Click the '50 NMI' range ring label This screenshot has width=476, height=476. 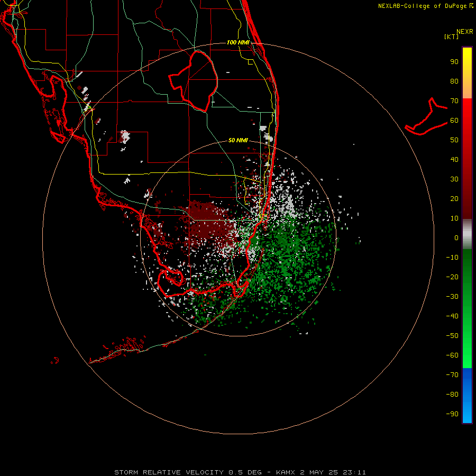238,140
